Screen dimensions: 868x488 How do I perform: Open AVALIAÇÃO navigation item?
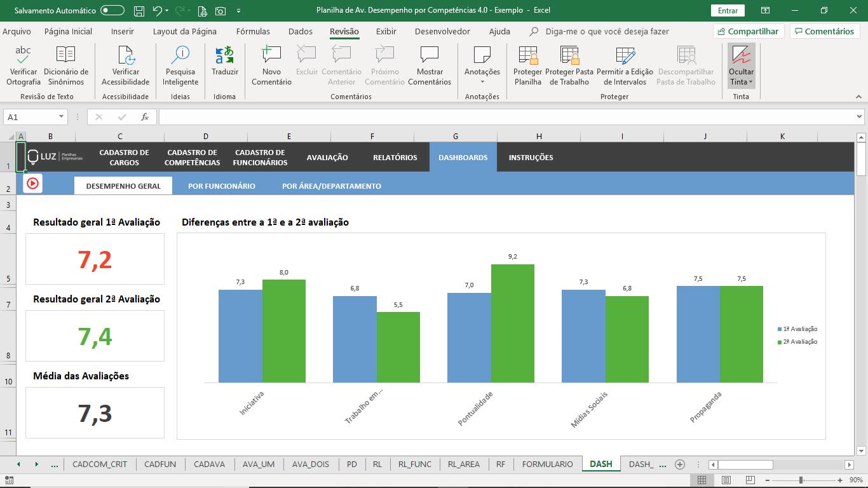[x=327, y=158]
